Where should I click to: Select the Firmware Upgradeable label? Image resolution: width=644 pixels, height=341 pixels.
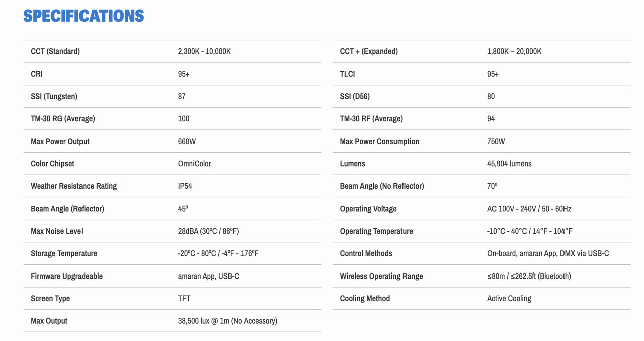point(66,276)
